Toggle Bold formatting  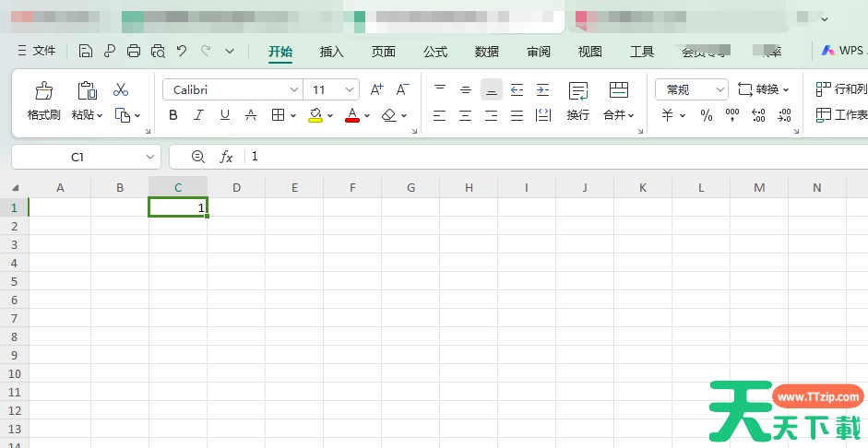[x=173, y=115]
